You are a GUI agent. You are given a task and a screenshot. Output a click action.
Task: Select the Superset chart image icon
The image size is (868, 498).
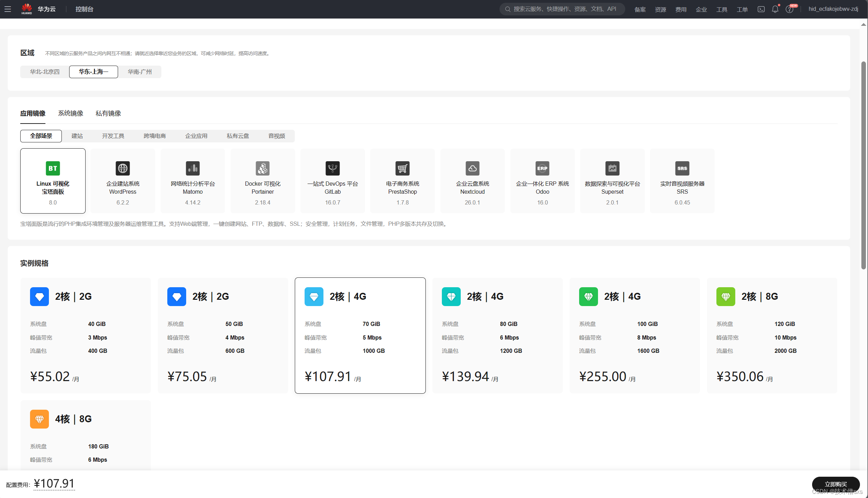612,168
